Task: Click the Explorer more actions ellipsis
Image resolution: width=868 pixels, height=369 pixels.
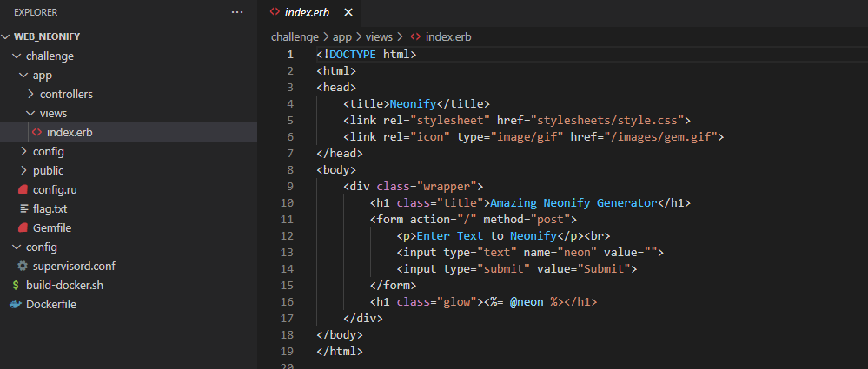Action: tap(237, 12)
